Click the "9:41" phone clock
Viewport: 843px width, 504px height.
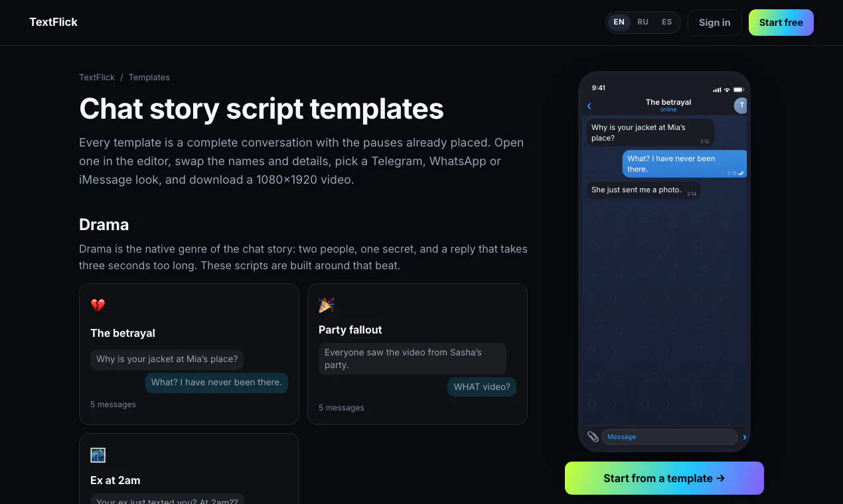(599, 88)
